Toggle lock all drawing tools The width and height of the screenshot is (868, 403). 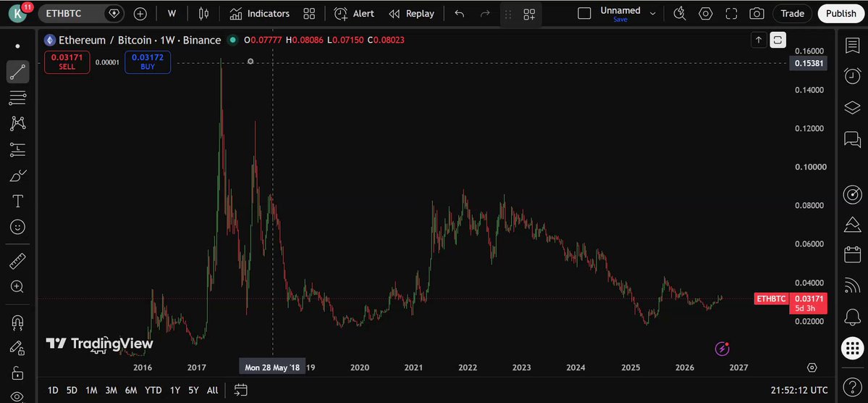pos(17,373)
